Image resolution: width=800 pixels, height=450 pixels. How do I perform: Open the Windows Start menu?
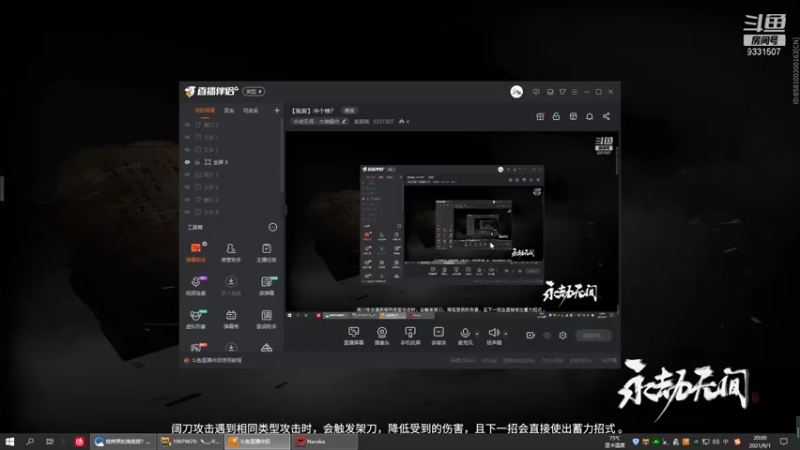point(10,441)
